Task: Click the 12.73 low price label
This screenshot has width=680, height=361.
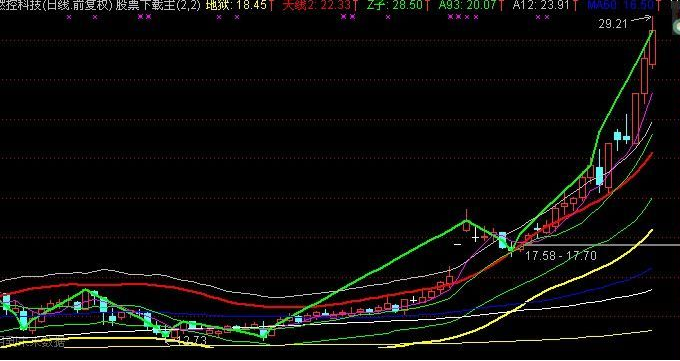Action: pos(192,341)
